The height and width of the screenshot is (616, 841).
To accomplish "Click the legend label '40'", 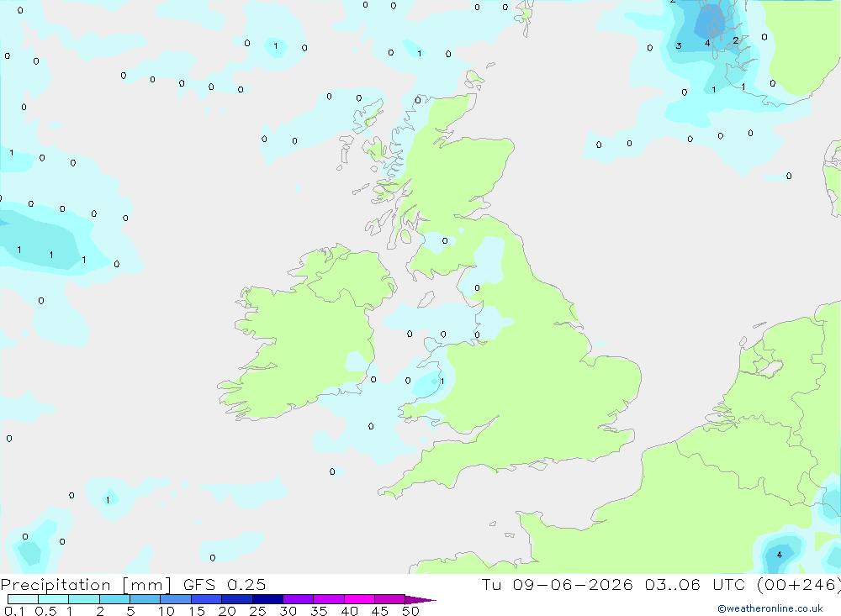I will [x=350, y=611].
